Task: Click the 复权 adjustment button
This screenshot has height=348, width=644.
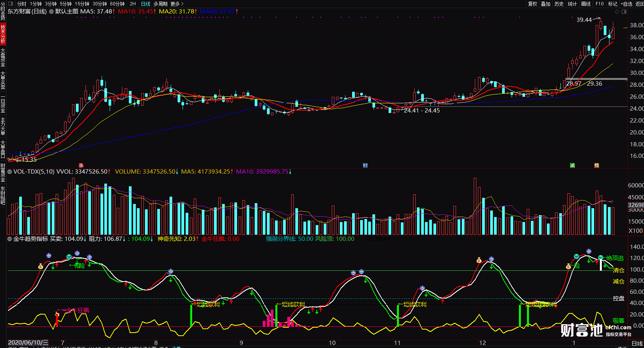Action: 532,4
